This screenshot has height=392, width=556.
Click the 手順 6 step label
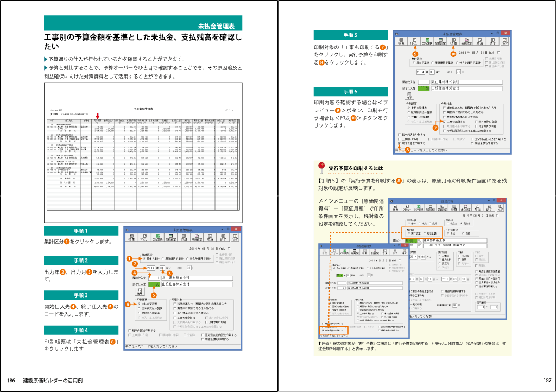click(x=351, y=92)
